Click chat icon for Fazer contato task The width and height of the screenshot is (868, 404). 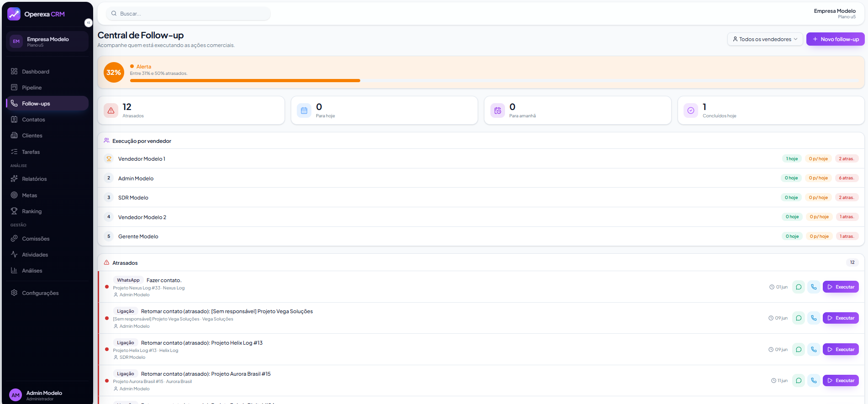799,287
